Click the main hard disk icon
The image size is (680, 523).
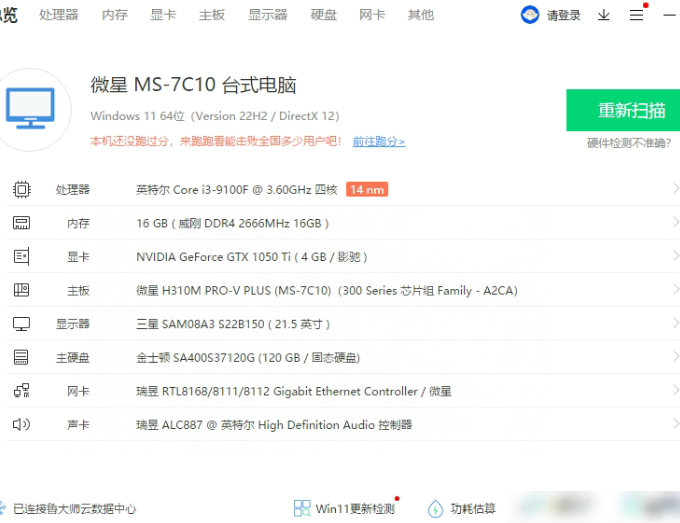pos(21,357)
